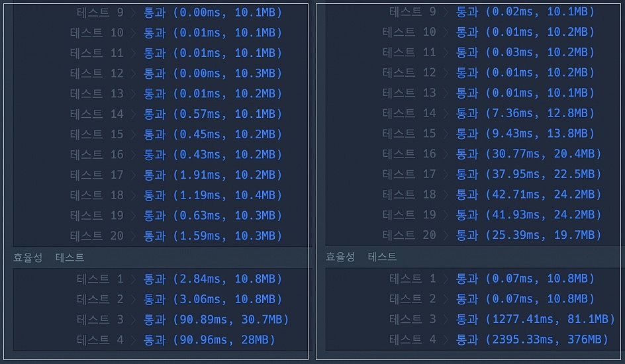Select '테스트 16' label beside the 30.77ms result
The height and width of the screenshot is (364, 625).
point(409,154)
